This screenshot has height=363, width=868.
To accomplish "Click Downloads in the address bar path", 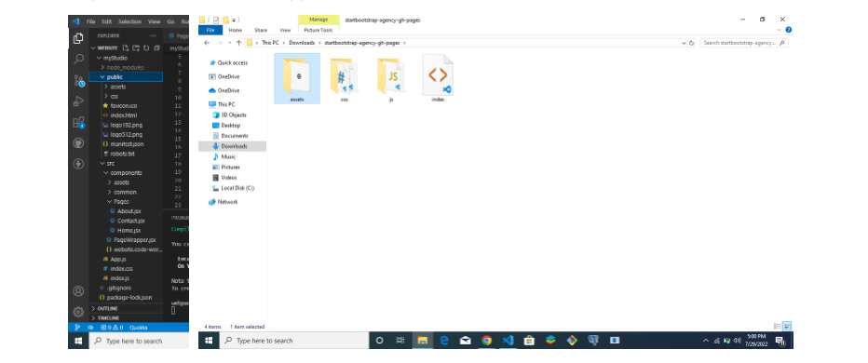I will coord(301,43).
